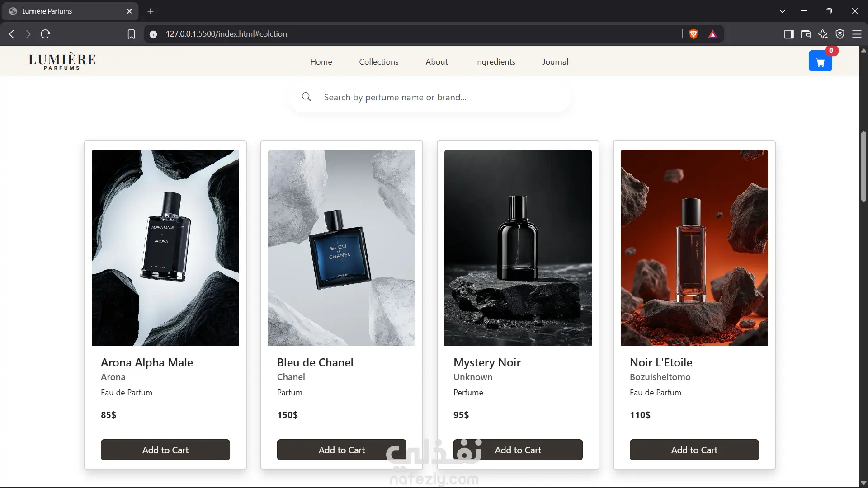
Task: Open the Ingredients menu item
Action: click(495, 62)
